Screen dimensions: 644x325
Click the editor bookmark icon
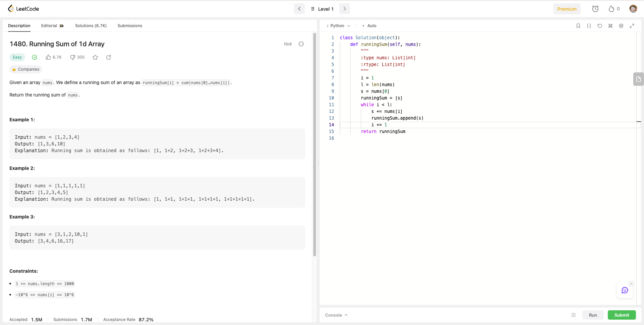coord(578,26)
